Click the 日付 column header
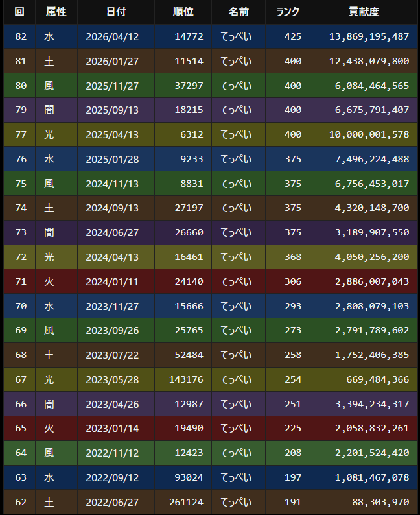The height and width of the screenshot is (515, 420). tap(116, 12)
